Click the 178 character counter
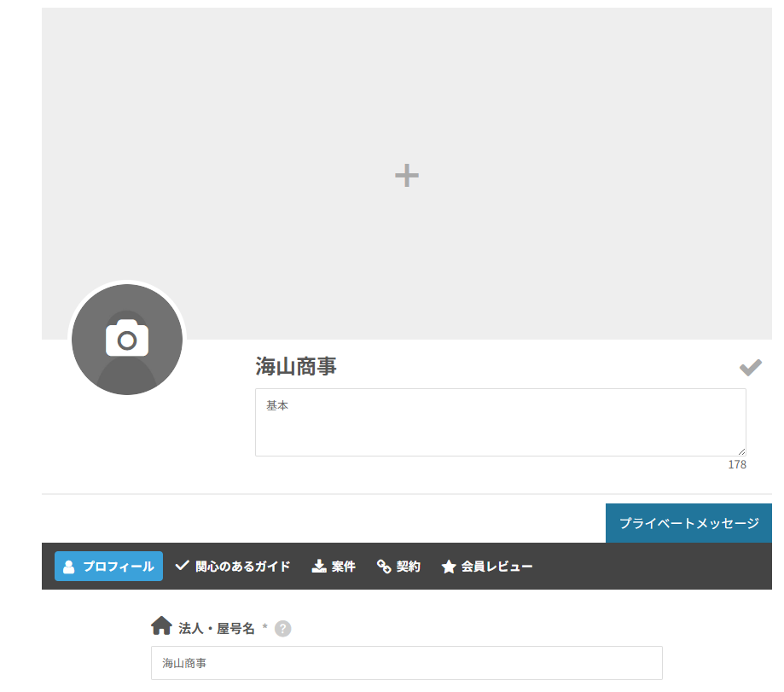784x692 pixels. (x=736, y=465)
